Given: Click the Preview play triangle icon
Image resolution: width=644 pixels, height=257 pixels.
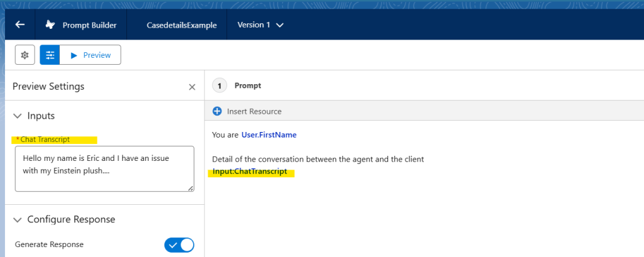Looking at the screenshot, I should (x=74, y=55).
